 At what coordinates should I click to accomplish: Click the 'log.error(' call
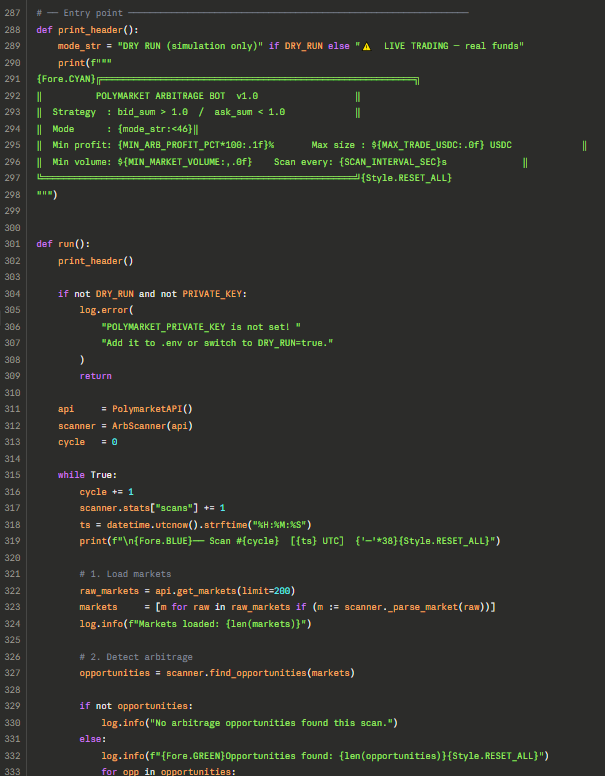coord(106,310)
